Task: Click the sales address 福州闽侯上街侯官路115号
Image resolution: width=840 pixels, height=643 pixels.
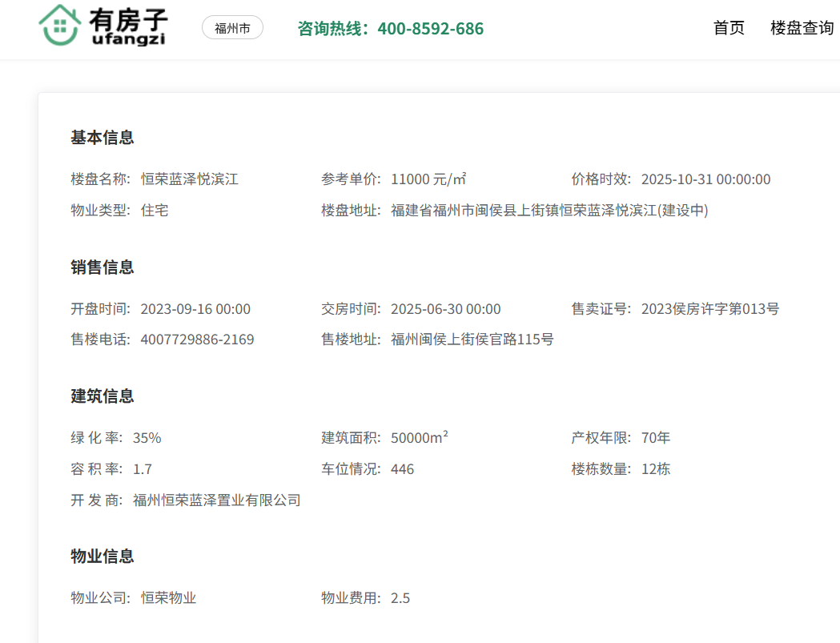Action: [x=472, y=340]
